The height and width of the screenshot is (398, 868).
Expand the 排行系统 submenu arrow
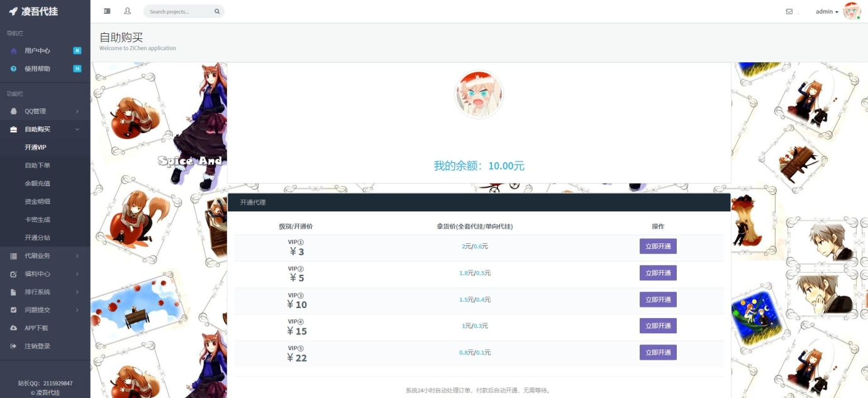tap(77, 292)
